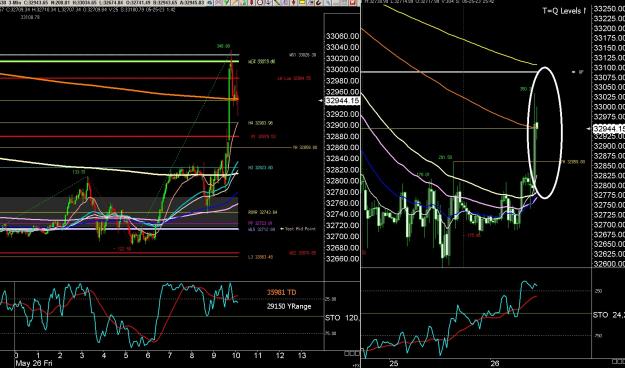Viewport: 625px width, 368px height.
Task: Click the clock icon in the toolbar
Action: tap(260, 2)
